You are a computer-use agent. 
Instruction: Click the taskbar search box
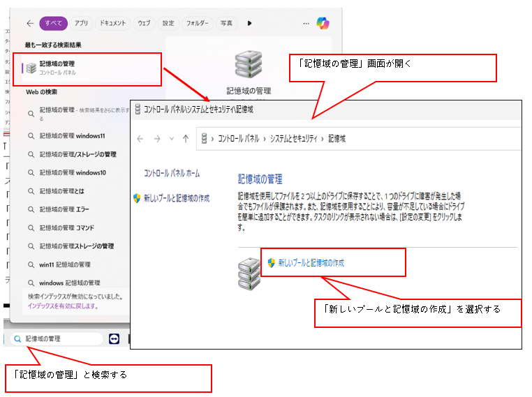pyautogui.click(x=57, y=338)
